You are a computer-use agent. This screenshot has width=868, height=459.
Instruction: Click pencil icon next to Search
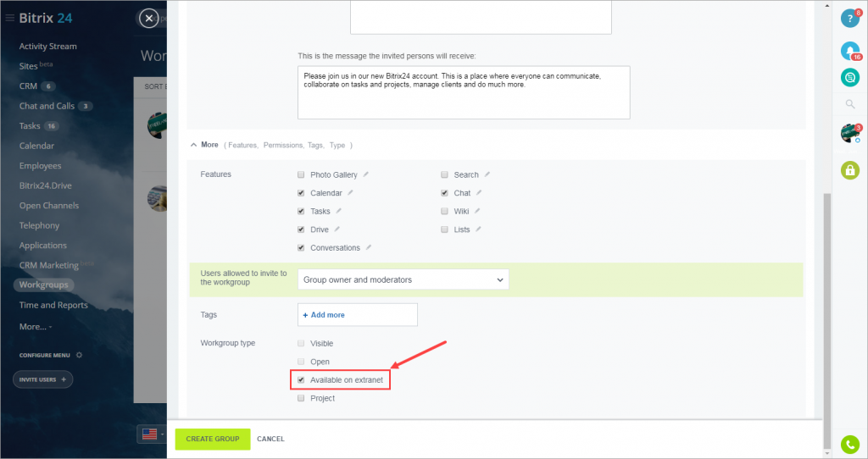[487, 174]
